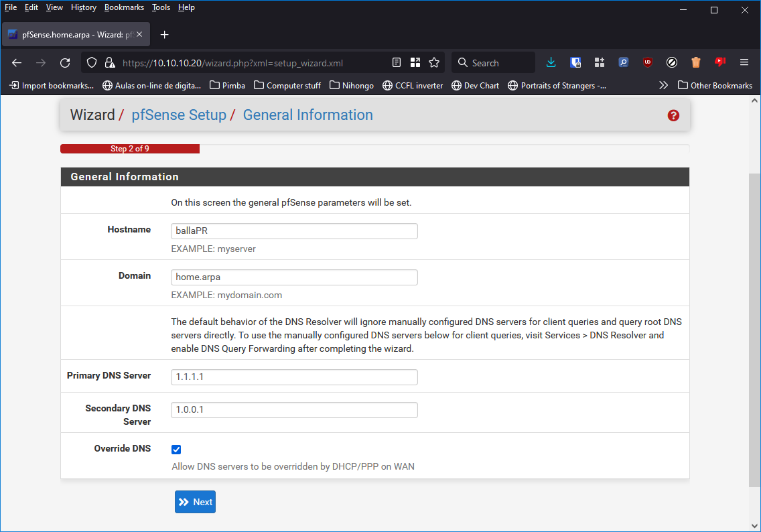The image size is (761, 532).
Task: Reload the current page
Action: [65, 62]
